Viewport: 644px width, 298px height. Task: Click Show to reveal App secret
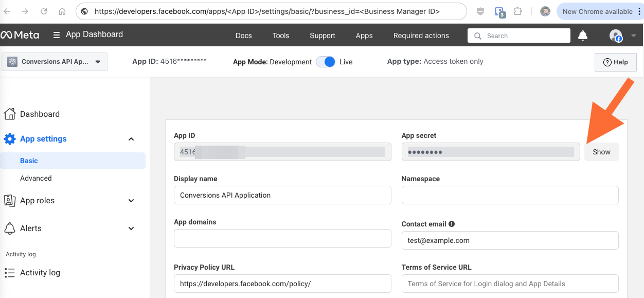601,152
